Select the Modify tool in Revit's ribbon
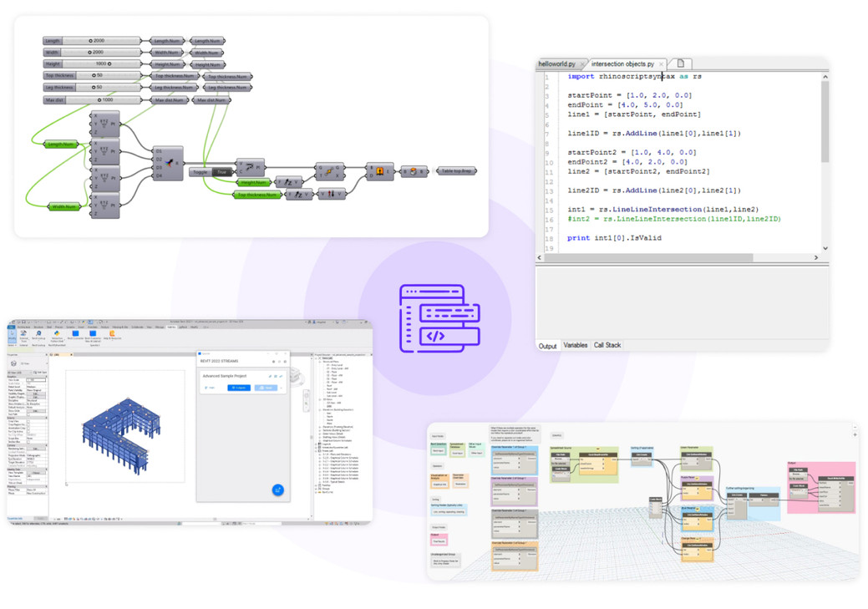868x609 pixels. point(11,334)
